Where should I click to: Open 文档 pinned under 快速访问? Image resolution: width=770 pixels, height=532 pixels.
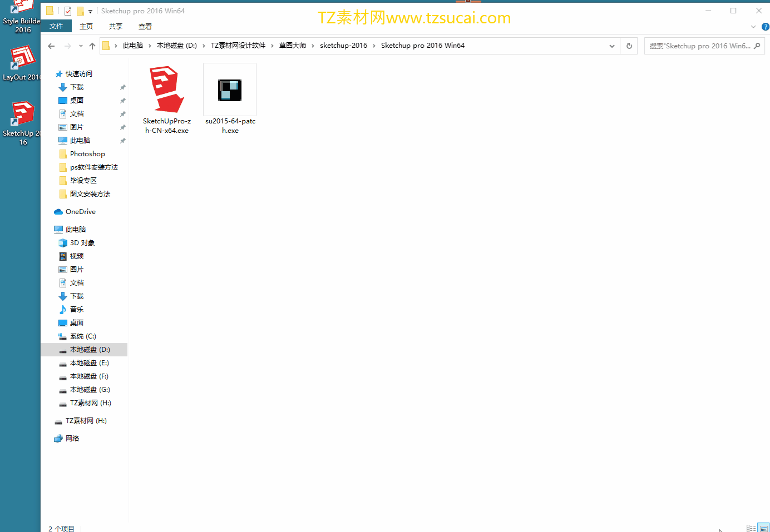tap(77, 114)
